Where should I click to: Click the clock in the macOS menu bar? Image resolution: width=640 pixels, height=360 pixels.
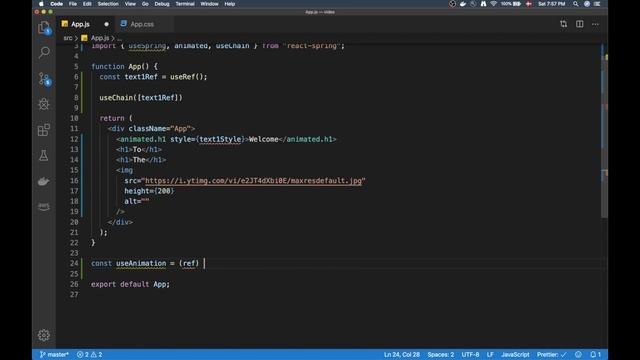(x=551, y=4)
